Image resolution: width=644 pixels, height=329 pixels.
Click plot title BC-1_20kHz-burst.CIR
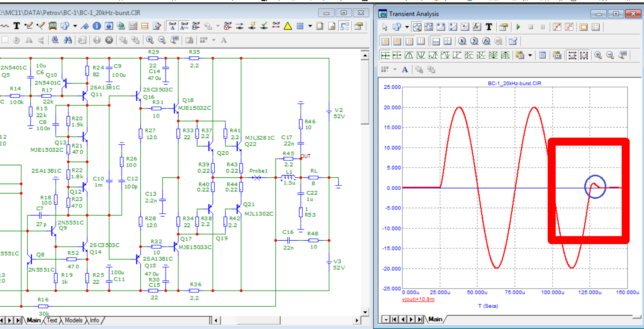pyautogui.click(x=515, y=83)
